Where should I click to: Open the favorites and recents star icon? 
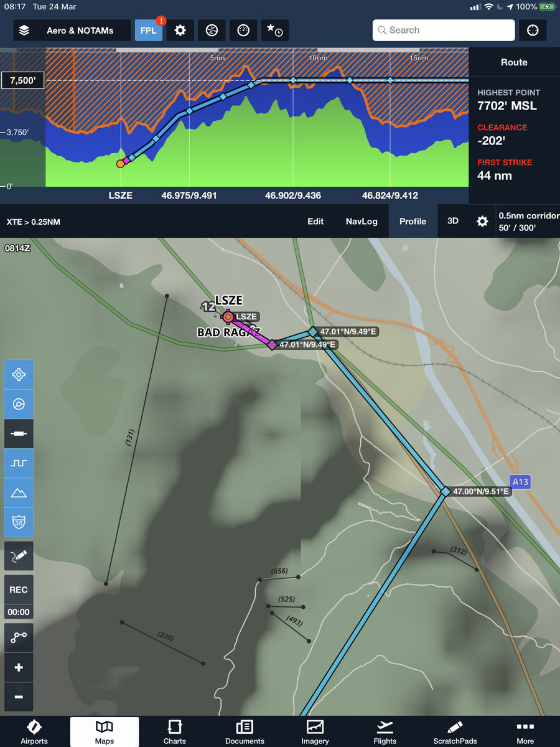tap(274, 30)
